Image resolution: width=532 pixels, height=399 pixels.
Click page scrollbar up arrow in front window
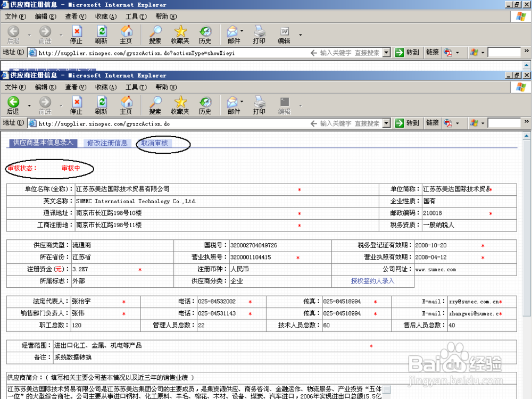527,136
